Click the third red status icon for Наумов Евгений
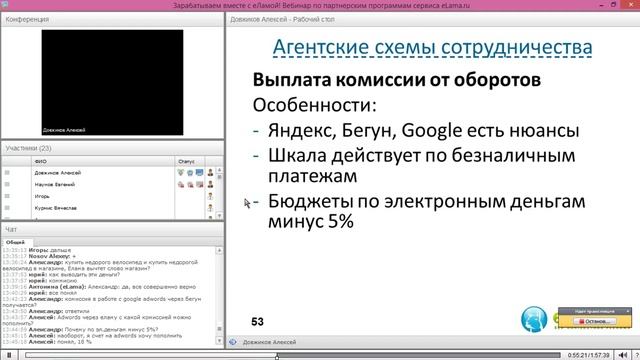 pyautogui.click(x=199, y=184)
